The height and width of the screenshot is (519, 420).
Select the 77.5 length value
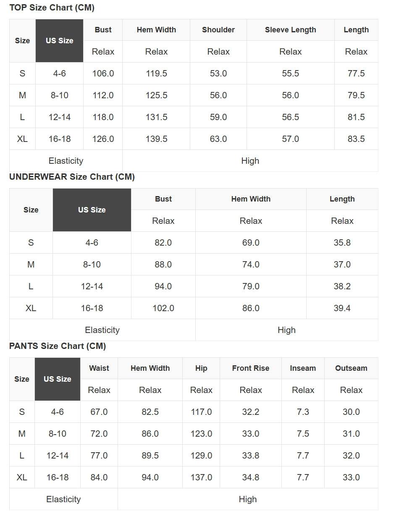click(356, 73)
